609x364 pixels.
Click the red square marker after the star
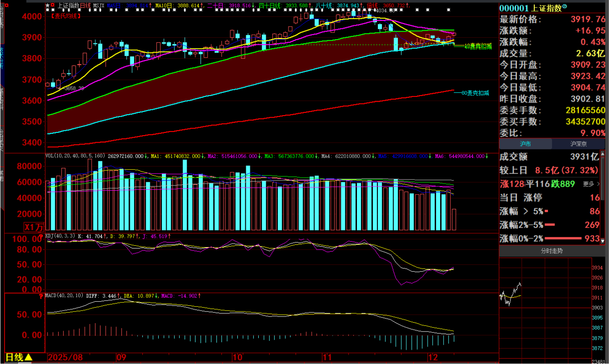(53, 5)
